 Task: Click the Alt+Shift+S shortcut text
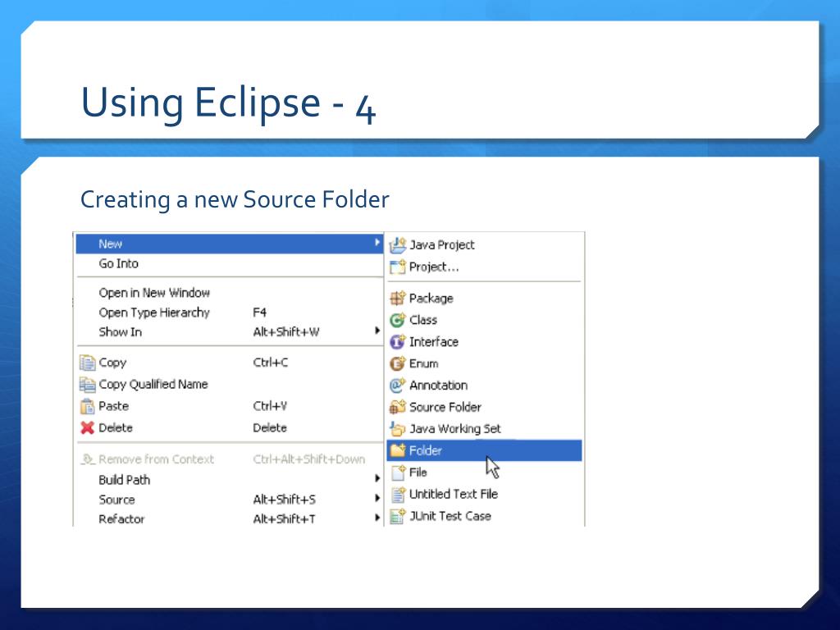point(285,500)
